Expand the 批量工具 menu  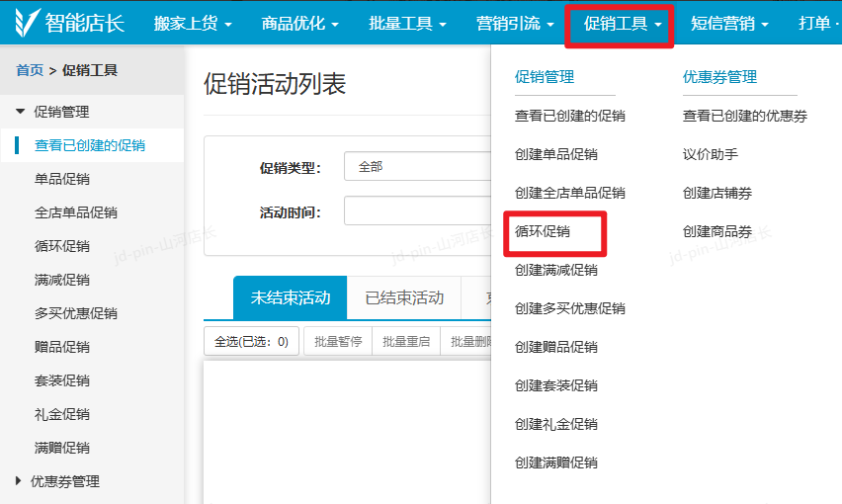[x=407, y=23]
